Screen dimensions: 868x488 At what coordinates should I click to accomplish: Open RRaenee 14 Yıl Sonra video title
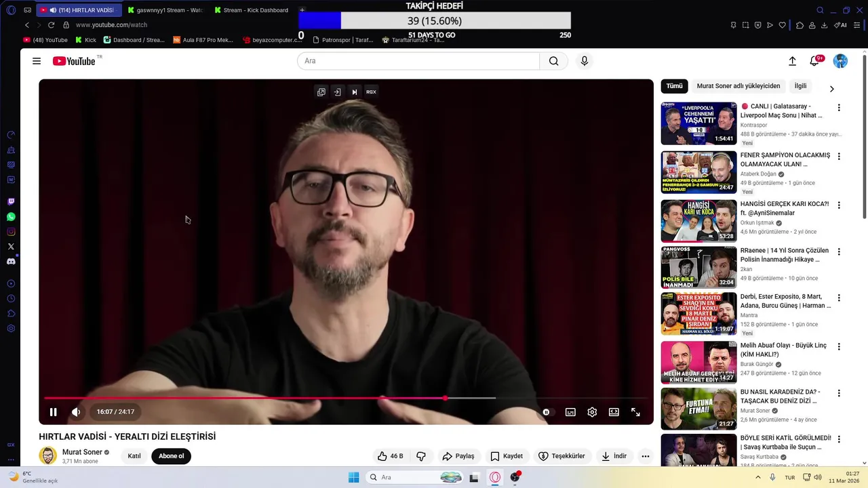[x=785, y=255]
